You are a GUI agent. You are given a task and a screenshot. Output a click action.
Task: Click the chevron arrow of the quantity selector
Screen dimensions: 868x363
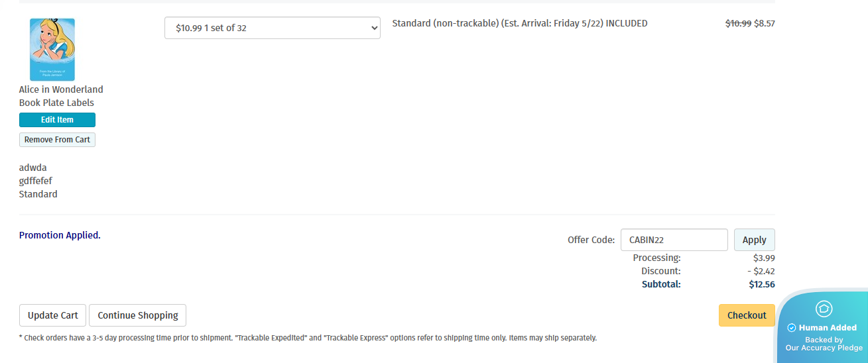coord(374,28)
